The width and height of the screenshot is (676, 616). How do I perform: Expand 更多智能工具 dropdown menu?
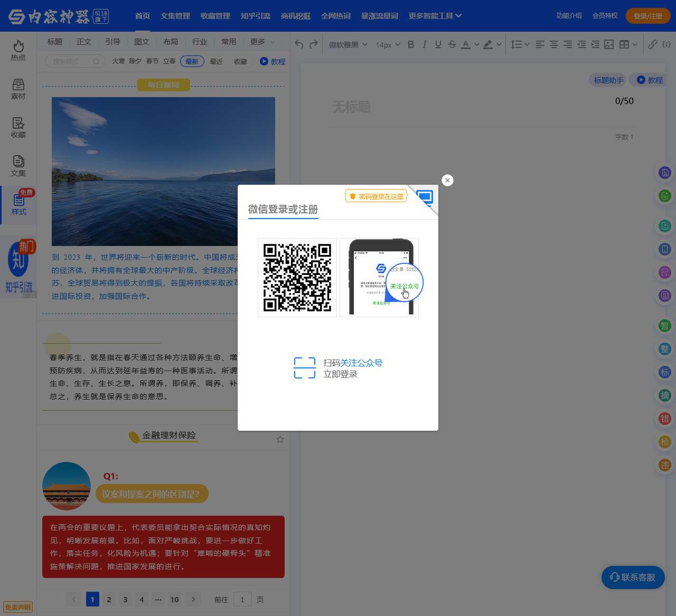435,16
